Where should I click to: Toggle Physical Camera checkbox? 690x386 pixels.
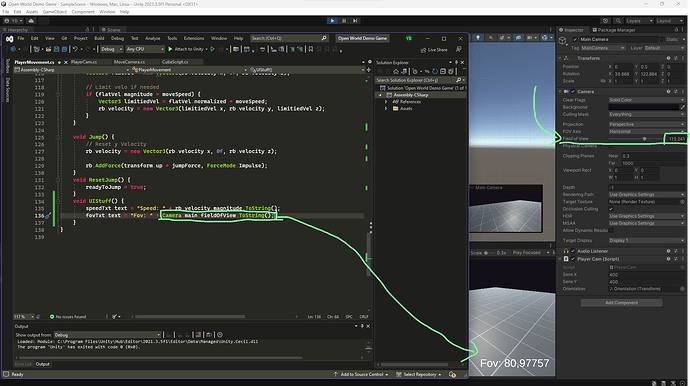pyautogui.click(x=611, y=146)
